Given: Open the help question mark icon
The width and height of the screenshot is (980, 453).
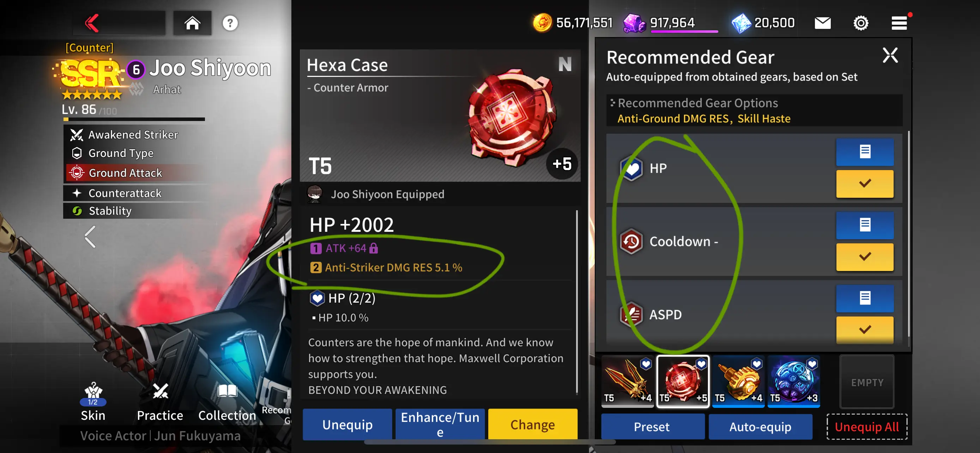Looking at the screenshot, I should coord(230,23).
